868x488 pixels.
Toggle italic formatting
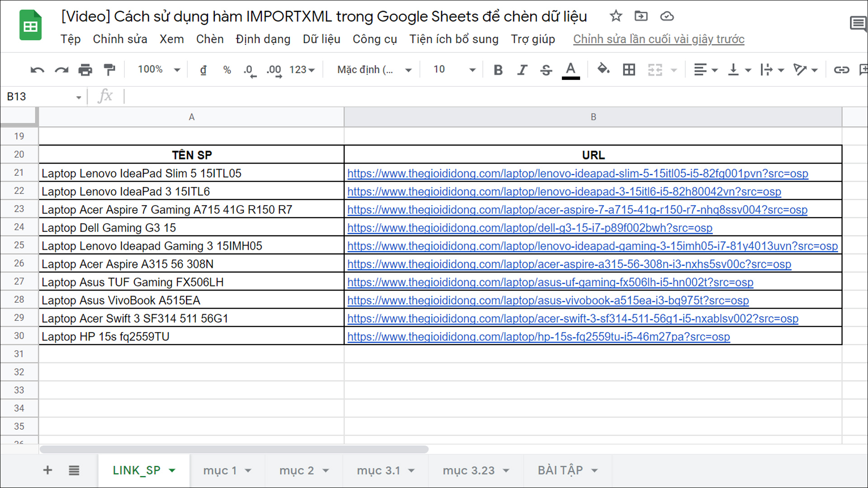(522, 70)
